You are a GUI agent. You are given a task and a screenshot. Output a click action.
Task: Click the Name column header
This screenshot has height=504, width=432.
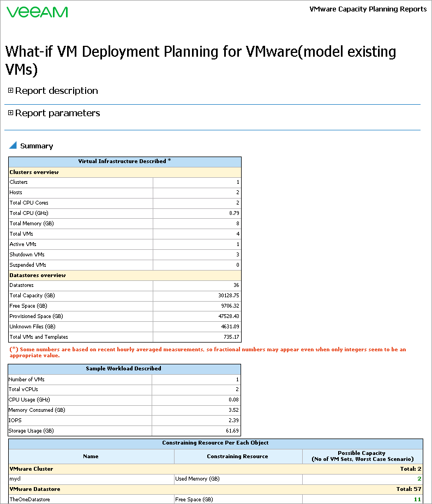[x=91, y=457]
